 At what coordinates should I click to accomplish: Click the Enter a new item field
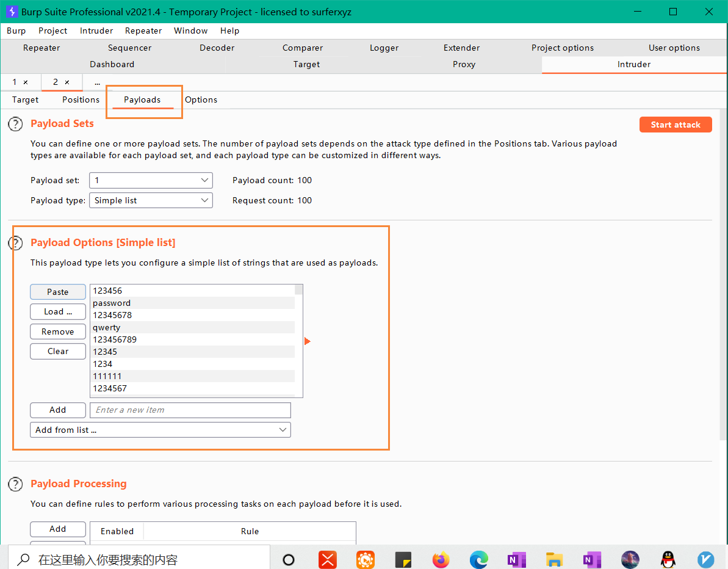(x=190, y=410)
